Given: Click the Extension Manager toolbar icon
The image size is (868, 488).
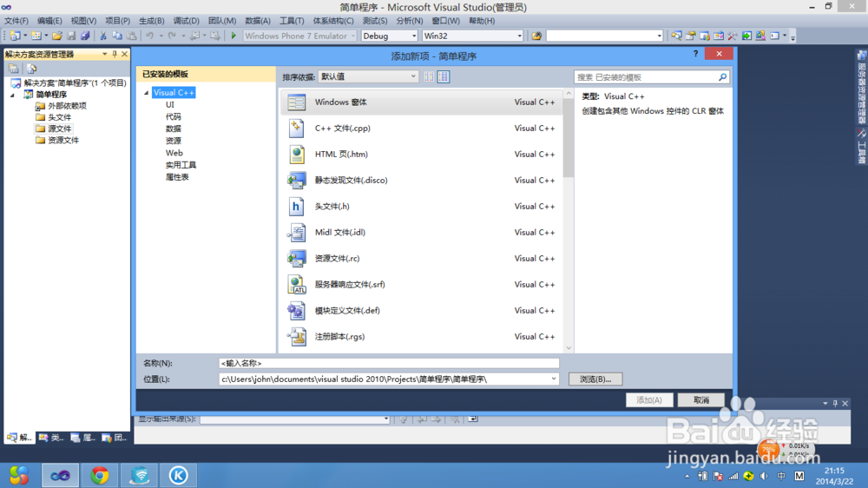Looking at the screenshot, I should 760,36.
